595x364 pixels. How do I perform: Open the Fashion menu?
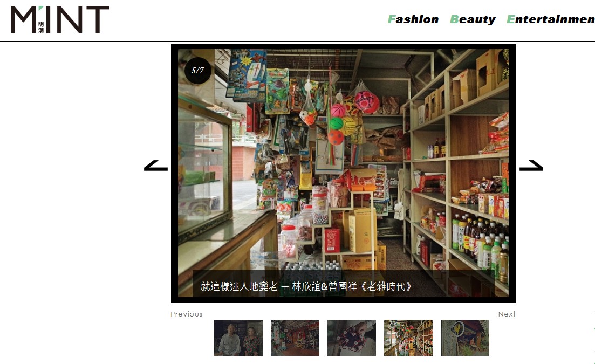[413, 19]
